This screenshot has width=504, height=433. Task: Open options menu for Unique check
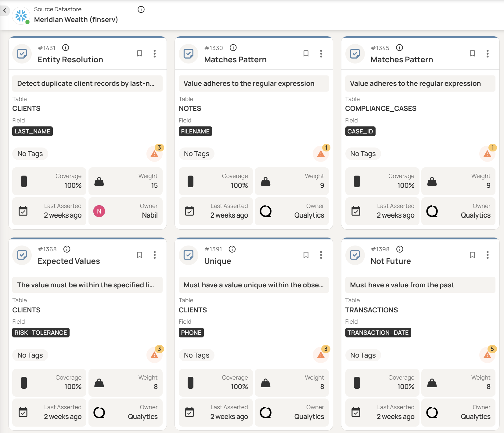(321, 255)
